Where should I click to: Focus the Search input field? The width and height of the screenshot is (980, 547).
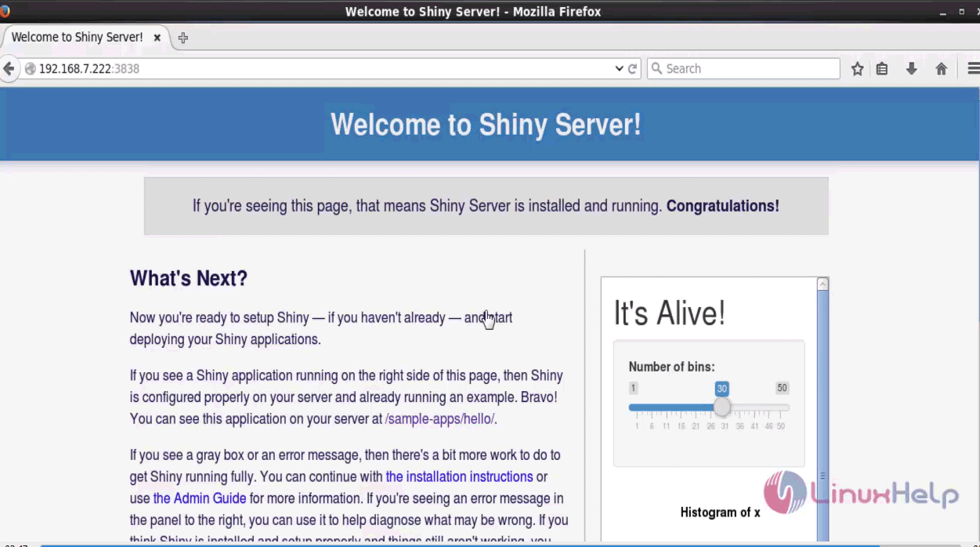(743, 69)
